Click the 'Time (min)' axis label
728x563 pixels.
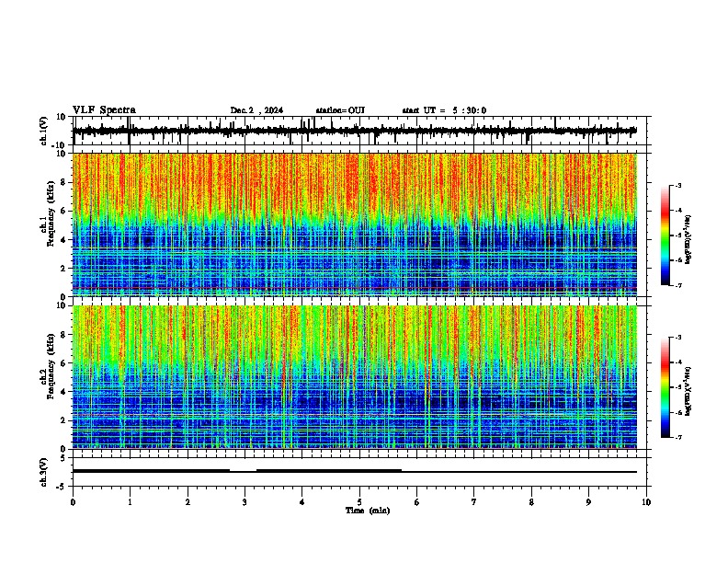368,511
